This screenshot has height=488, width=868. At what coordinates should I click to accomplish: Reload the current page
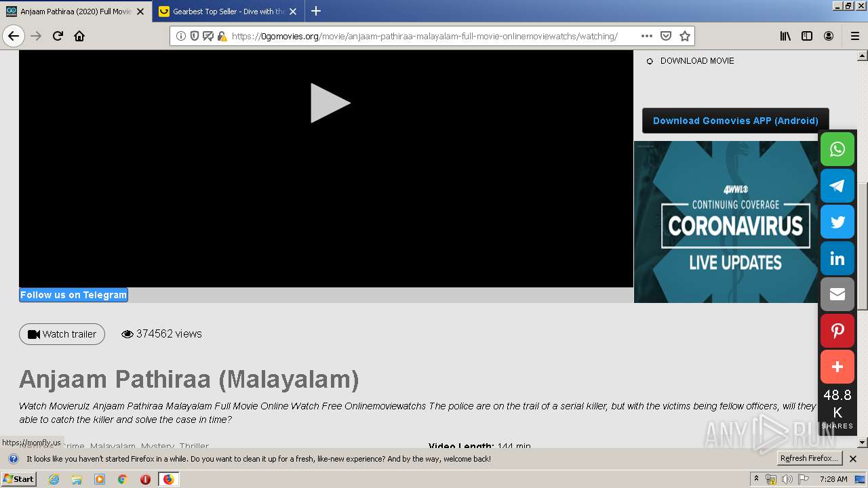(x=58, y=36)
